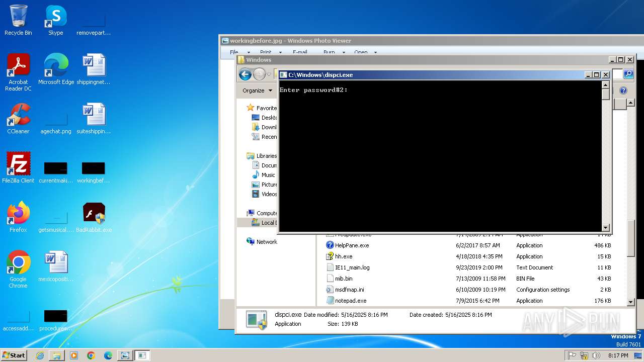Open Firefox desktop shortcut

point(18,217)
